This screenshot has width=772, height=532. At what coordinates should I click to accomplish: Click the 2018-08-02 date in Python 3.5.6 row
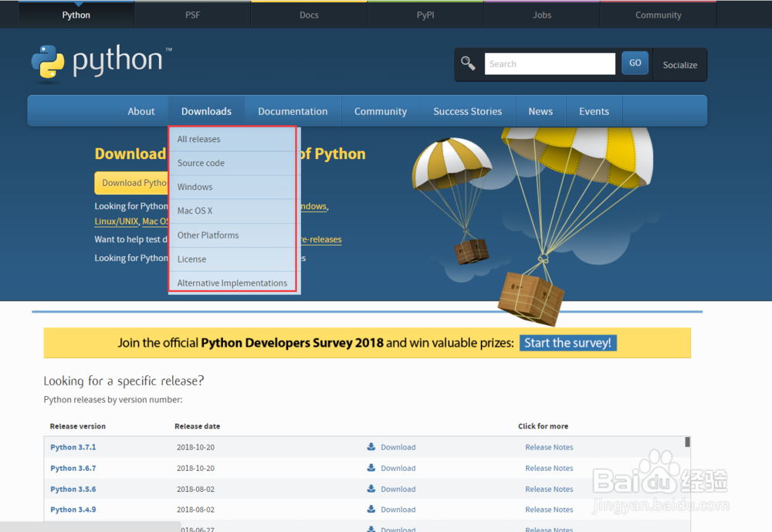(195, 489)
